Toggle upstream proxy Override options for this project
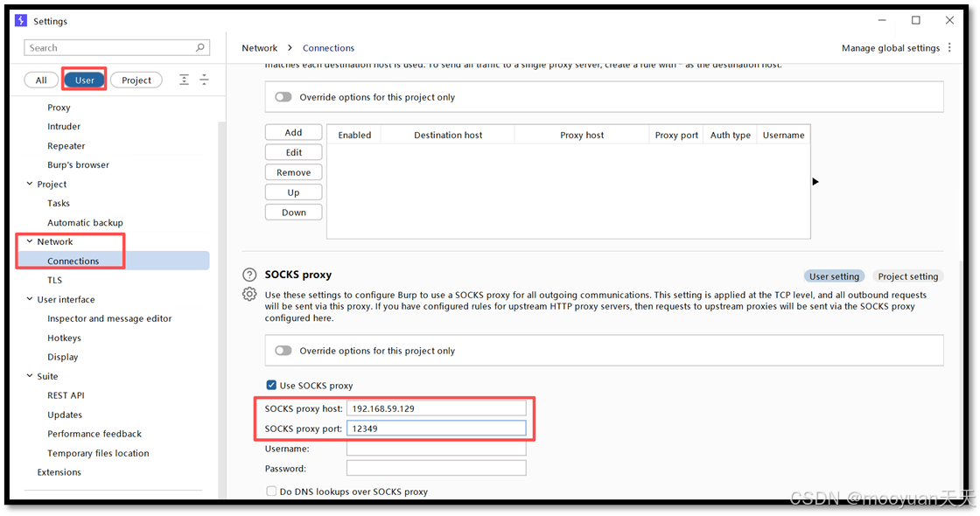The height and width of the screenshot is (516, 980). (x=283, y=97)
